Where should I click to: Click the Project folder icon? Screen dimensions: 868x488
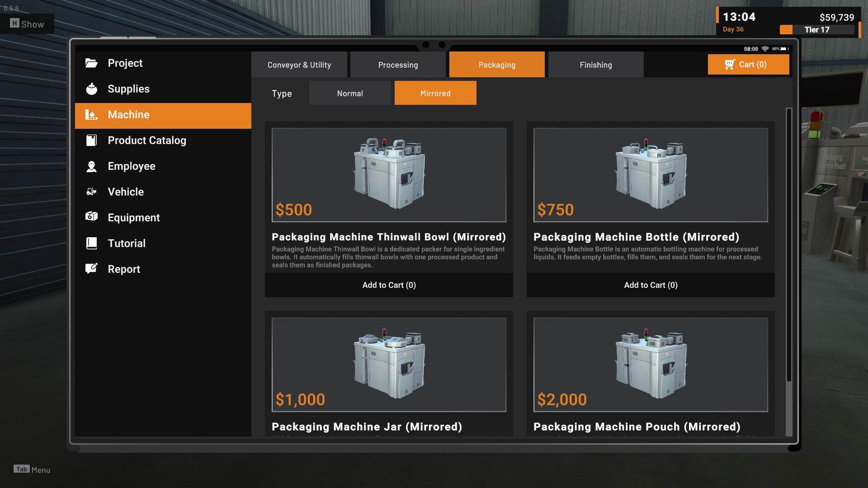click(x=91, y=63)
